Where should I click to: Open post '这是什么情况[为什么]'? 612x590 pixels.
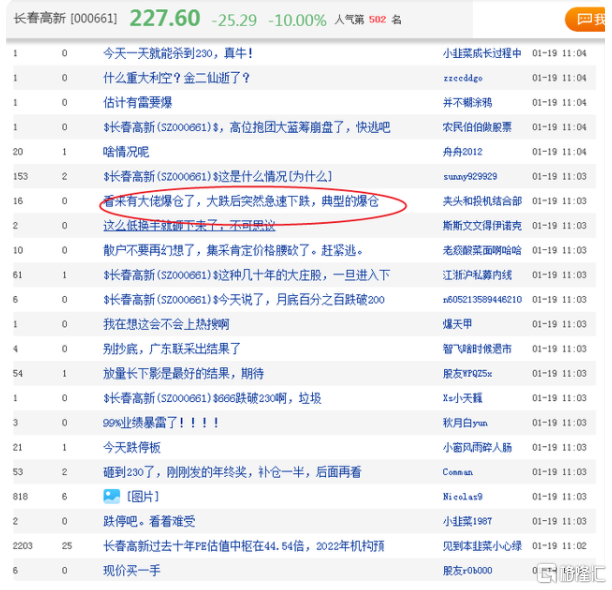point(218,176)
